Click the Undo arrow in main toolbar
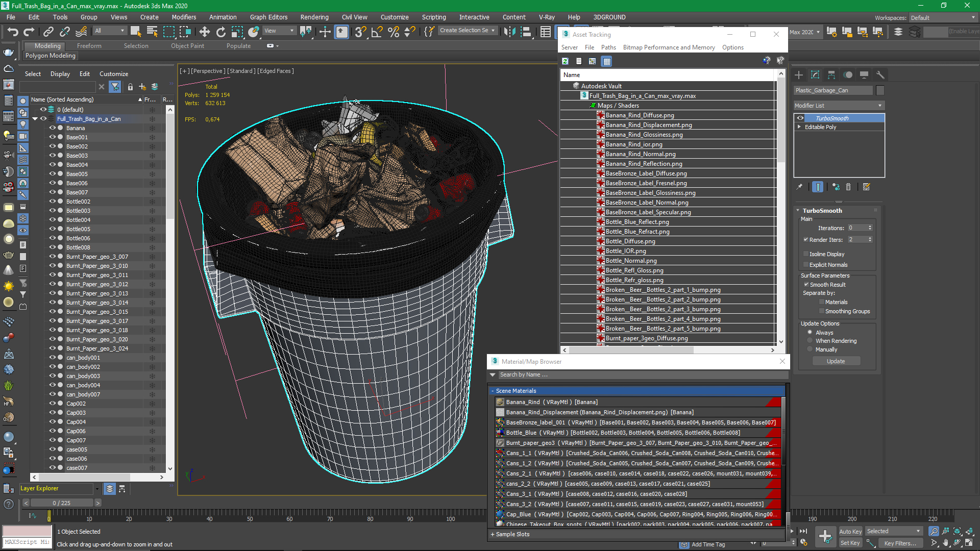This screenshot has height=551, width=980. point(13,32)
